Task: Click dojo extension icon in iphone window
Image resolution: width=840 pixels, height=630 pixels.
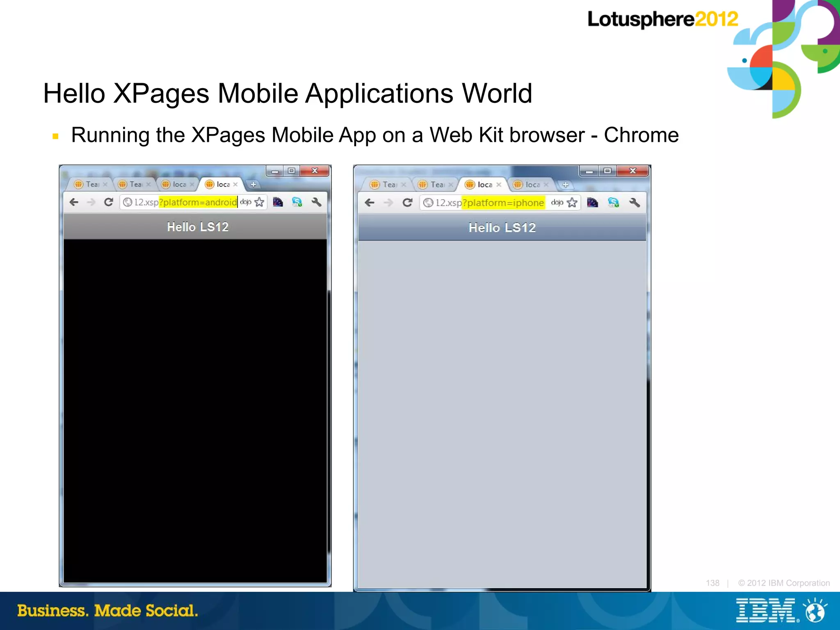Action: 557,202
